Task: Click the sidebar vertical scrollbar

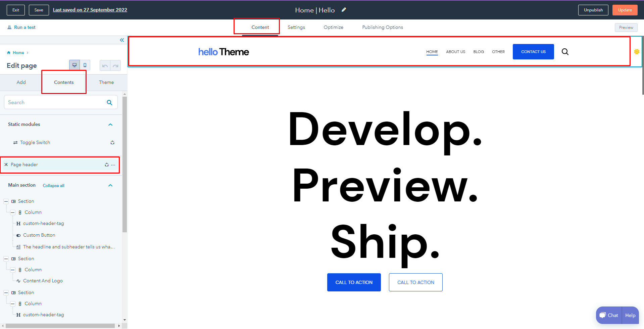Action: pyautogui.click(x=125, y=164)
